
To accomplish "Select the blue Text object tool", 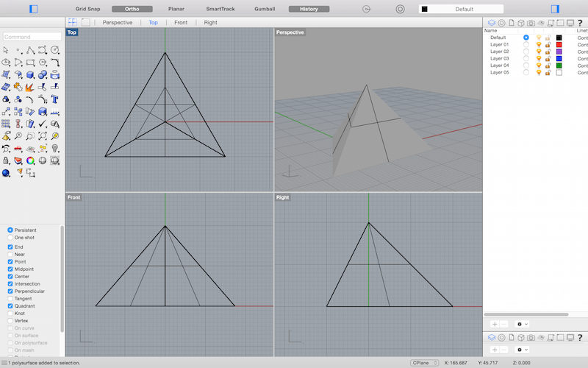I will pyautogui.click(x=54, y=99).
